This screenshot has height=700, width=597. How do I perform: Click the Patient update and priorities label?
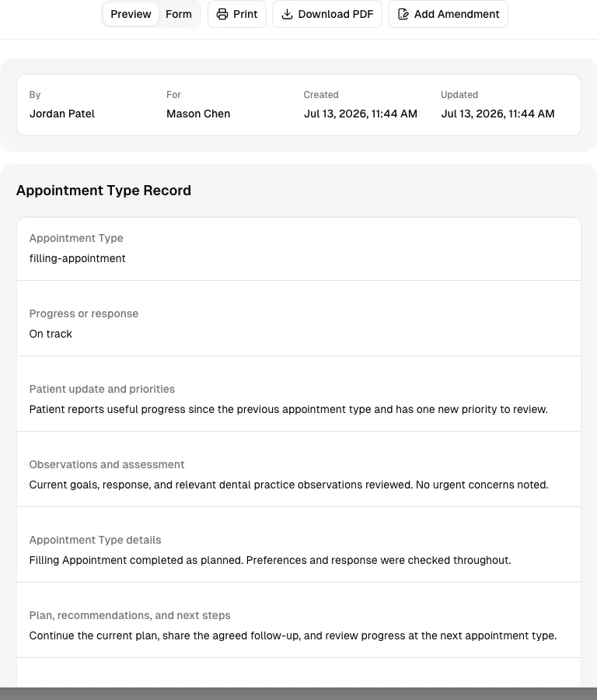coord(102,389)
